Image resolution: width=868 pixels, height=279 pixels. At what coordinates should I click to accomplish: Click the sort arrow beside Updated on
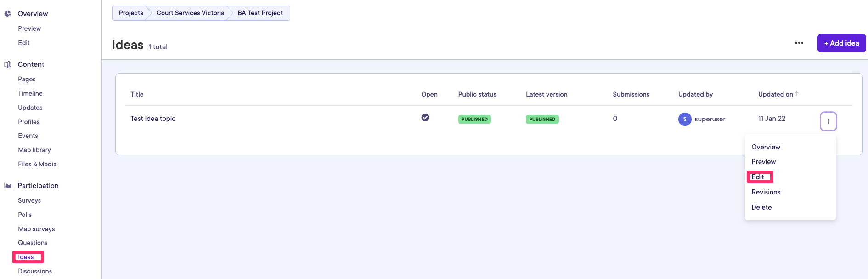pyautogui.click(x=797, y=94)
